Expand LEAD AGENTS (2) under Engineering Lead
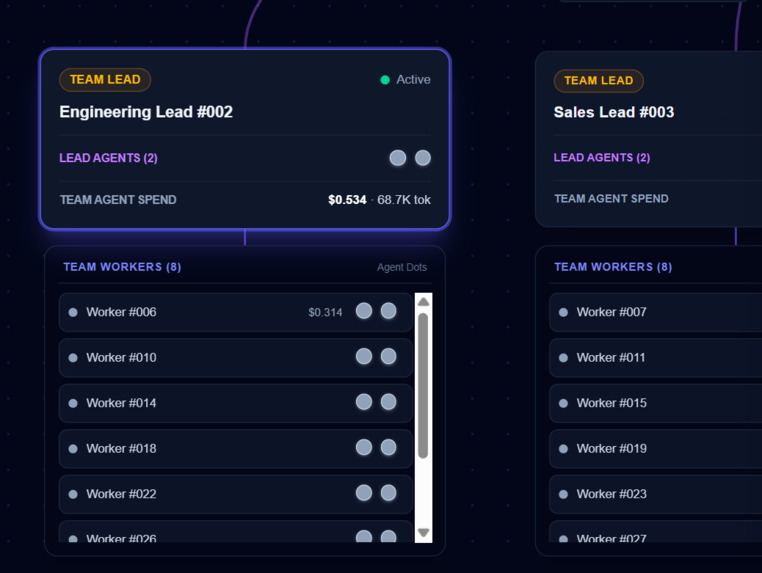The height and width of the screenshot is (573, 762). (108, 158)
